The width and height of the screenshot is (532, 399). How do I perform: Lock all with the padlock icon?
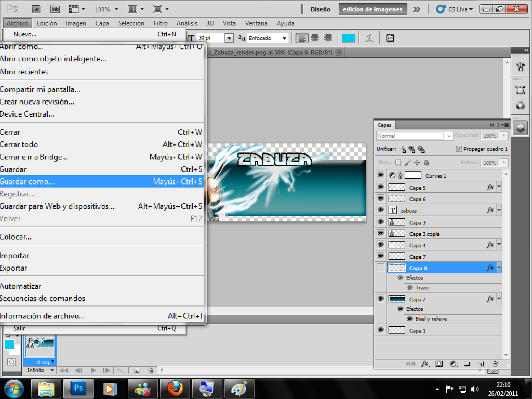427,163
